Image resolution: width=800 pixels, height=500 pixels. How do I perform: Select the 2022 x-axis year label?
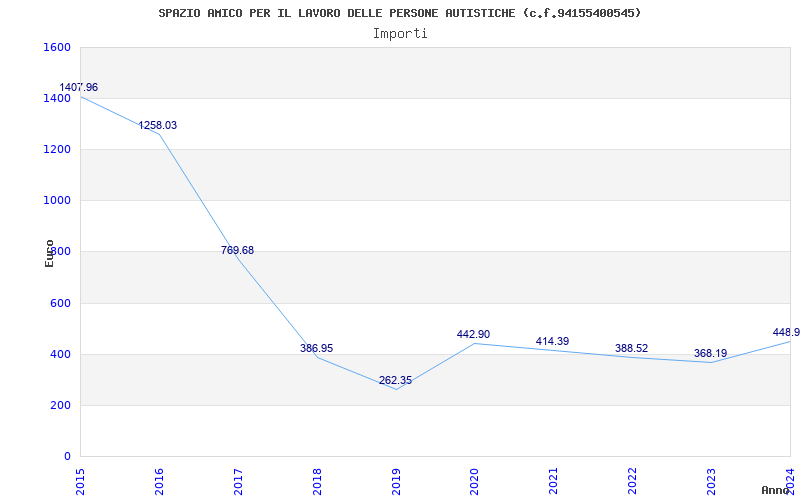point(632,481)
